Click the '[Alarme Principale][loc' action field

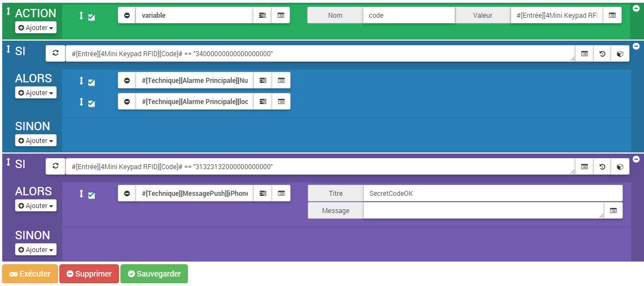(194, 101)
